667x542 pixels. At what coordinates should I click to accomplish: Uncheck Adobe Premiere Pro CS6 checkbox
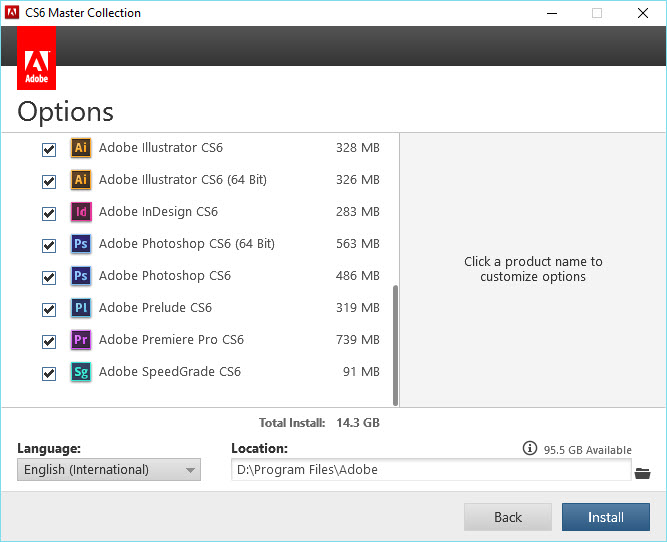(x=49, y=342)
